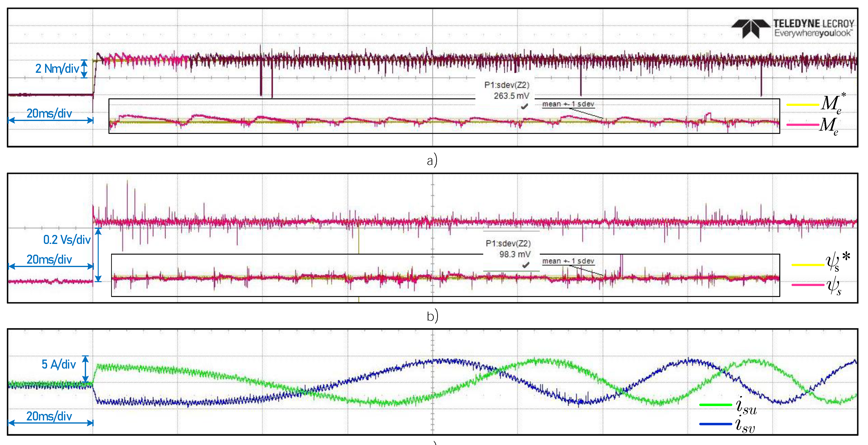Click mean +- 1 sdev label in torque plot

tap(568, 104)
